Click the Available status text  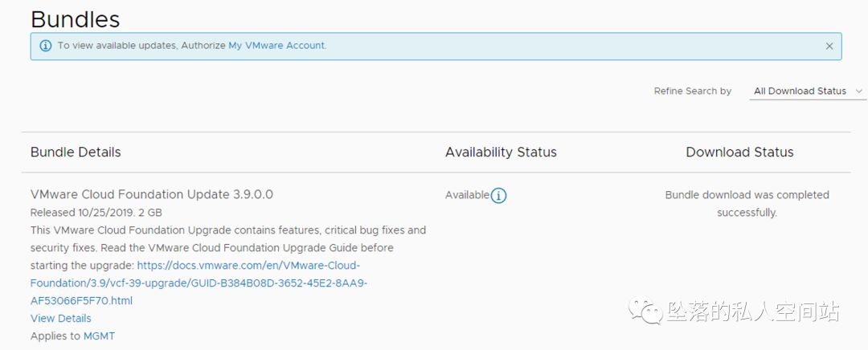pos(467,195)
